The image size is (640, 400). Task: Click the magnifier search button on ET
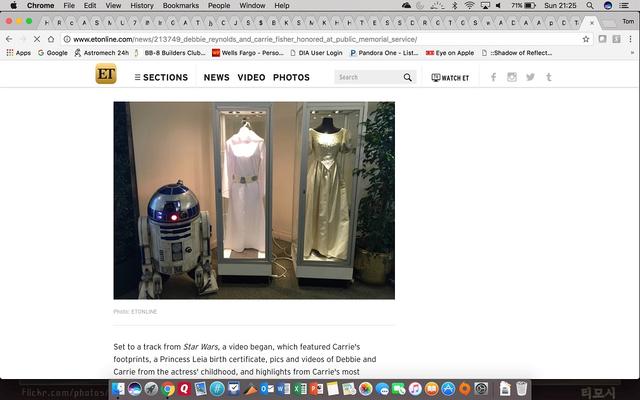pos(408,77)
